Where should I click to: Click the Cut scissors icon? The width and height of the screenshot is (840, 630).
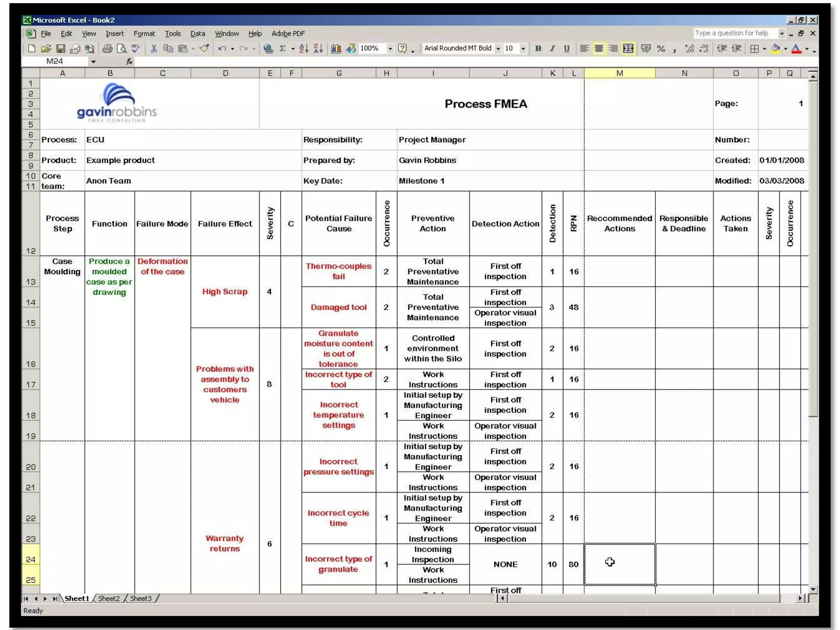coord(154,49)
